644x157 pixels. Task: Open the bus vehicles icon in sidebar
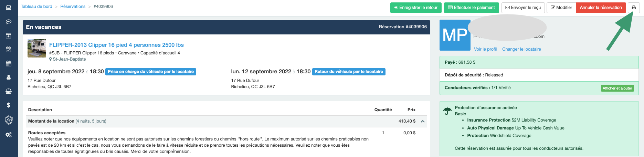(x=9, y=8)
